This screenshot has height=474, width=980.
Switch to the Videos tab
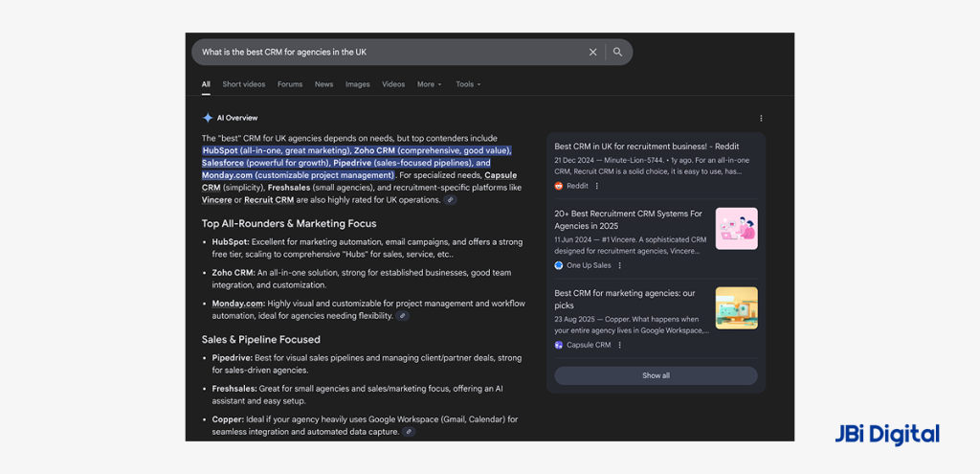(x=393, y=84)
